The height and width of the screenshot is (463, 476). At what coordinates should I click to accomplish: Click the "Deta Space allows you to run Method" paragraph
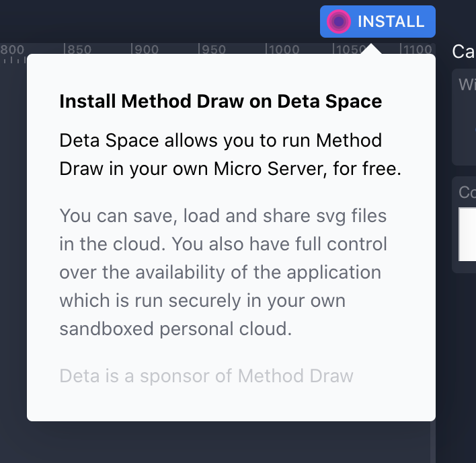pos(231,155)
